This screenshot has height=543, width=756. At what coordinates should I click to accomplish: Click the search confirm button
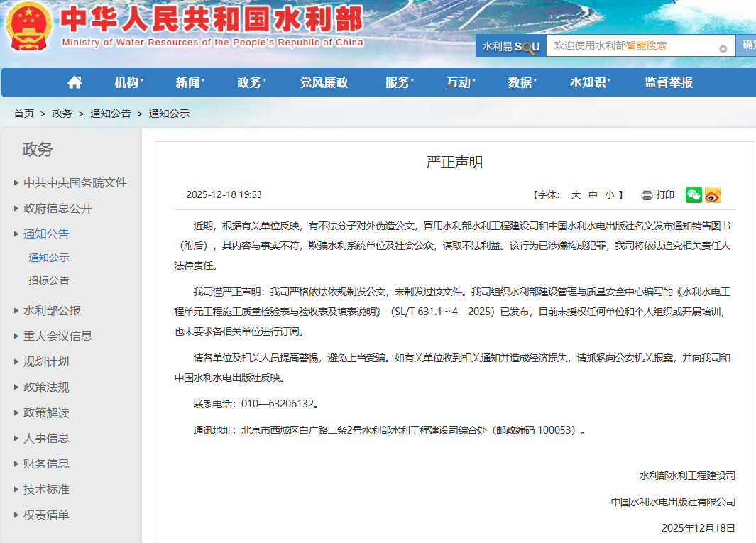(x=747, y=45)
